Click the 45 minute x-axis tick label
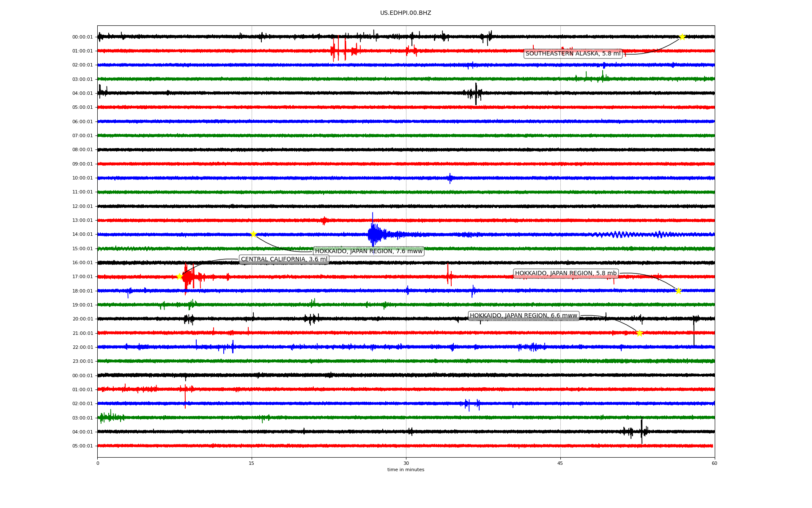 tap(560, 463)
